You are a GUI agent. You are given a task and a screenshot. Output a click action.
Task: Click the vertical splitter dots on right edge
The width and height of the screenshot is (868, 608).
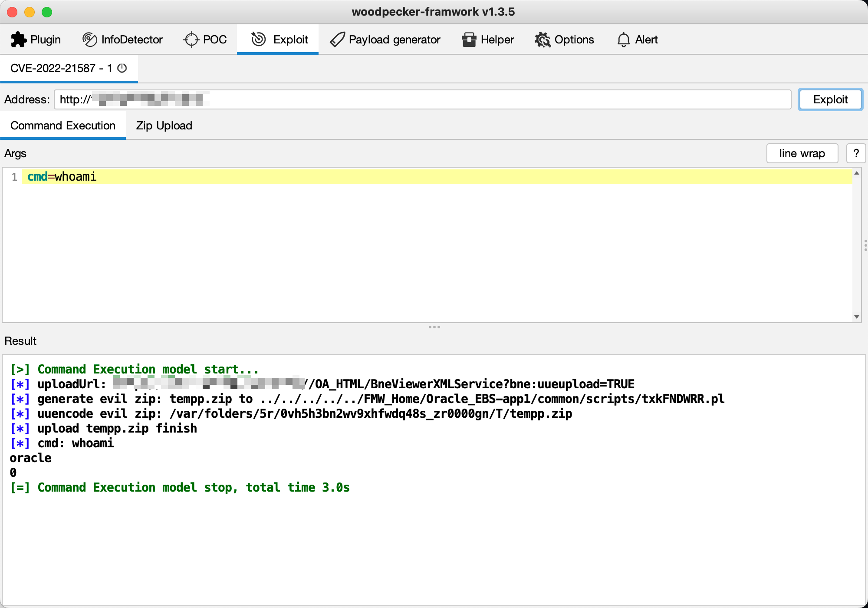(865, 245)
